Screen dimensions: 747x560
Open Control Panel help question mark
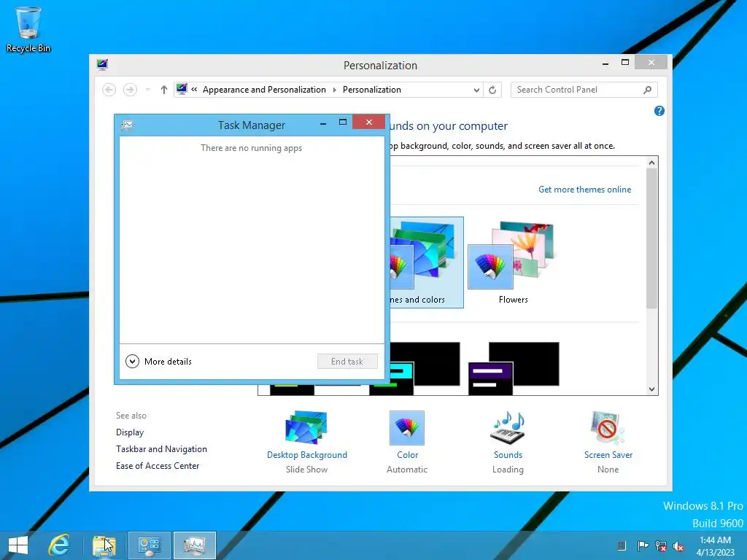click(659, 111)
